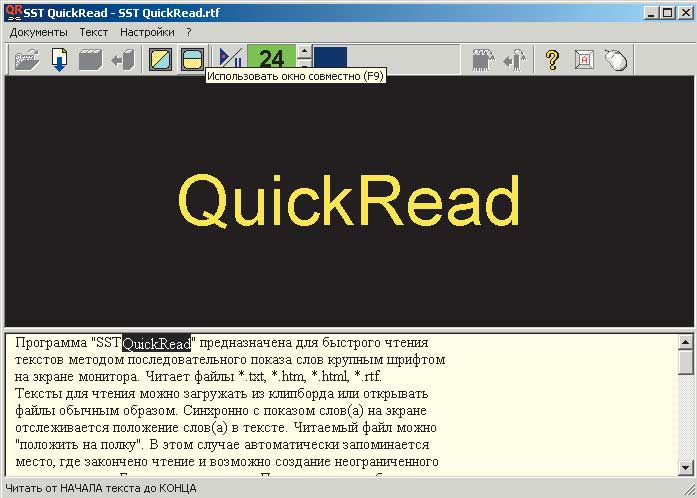Click the play/pause reading button

coord(230,59)
